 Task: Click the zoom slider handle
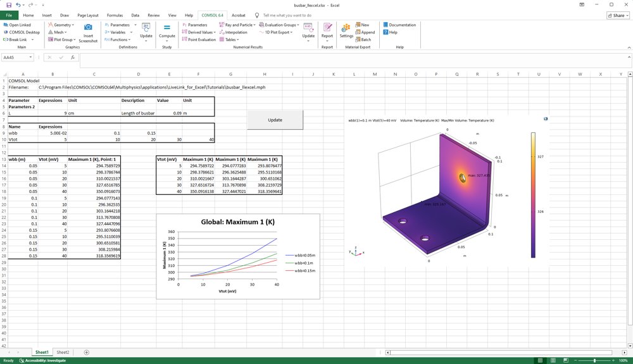coord(594,360)
